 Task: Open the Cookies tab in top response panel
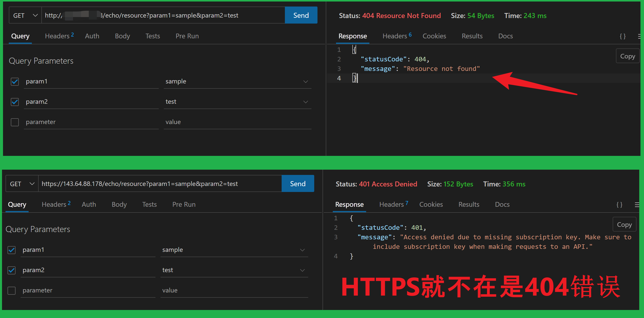pos(434,36)
